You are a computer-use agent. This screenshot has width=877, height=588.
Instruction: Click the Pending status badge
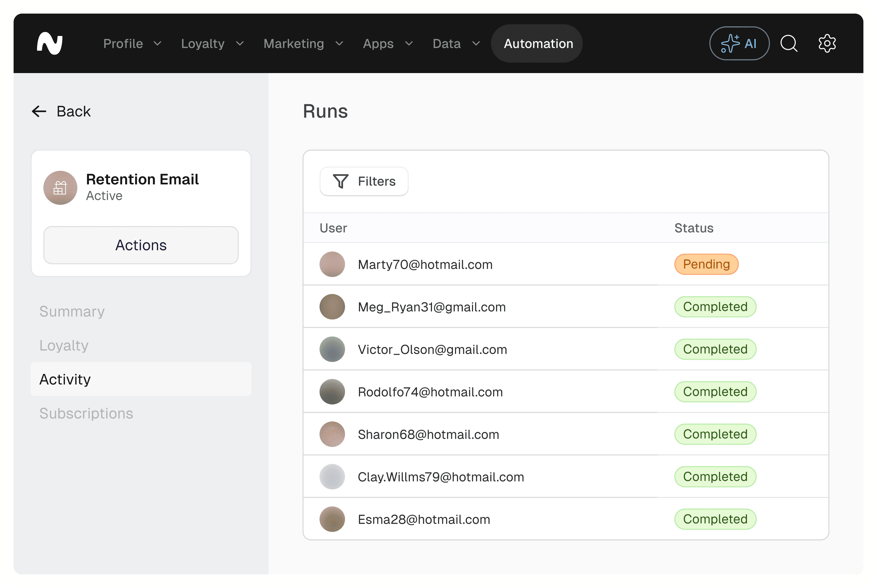pyautogui.click(x=706, y=264)
